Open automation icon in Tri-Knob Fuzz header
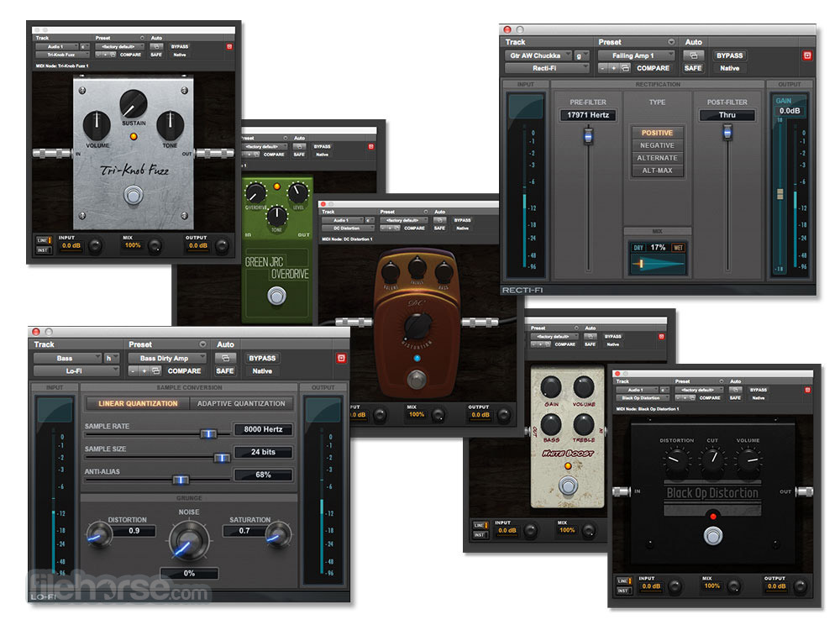Image resolution: width=840 pixels, height=630 pixels. pyautogui.click(x=156, y=46)
